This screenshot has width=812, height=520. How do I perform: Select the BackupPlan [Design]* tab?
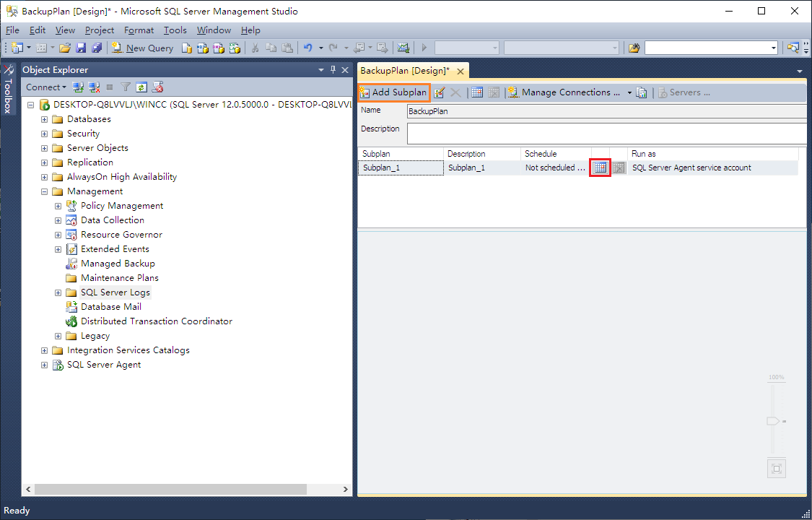[405, 71]
